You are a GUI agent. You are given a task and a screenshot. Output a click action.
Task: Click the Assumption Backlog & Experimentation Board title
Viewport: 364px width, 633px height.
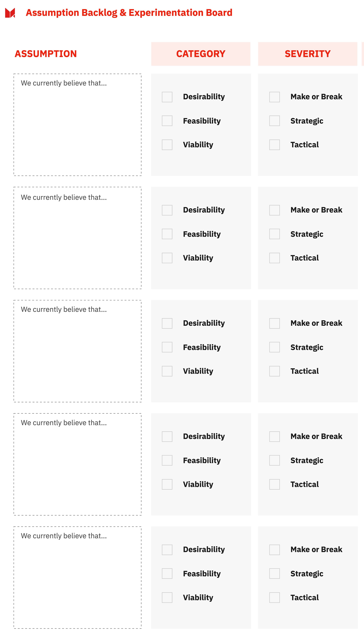coord(129,13)
